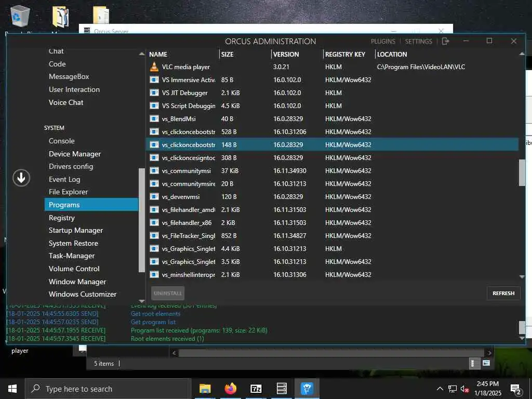The width and height of the screenshot is (532, 399).
Task: Open 7-Zip from the taskbar
Action: (x=256, y=389)
